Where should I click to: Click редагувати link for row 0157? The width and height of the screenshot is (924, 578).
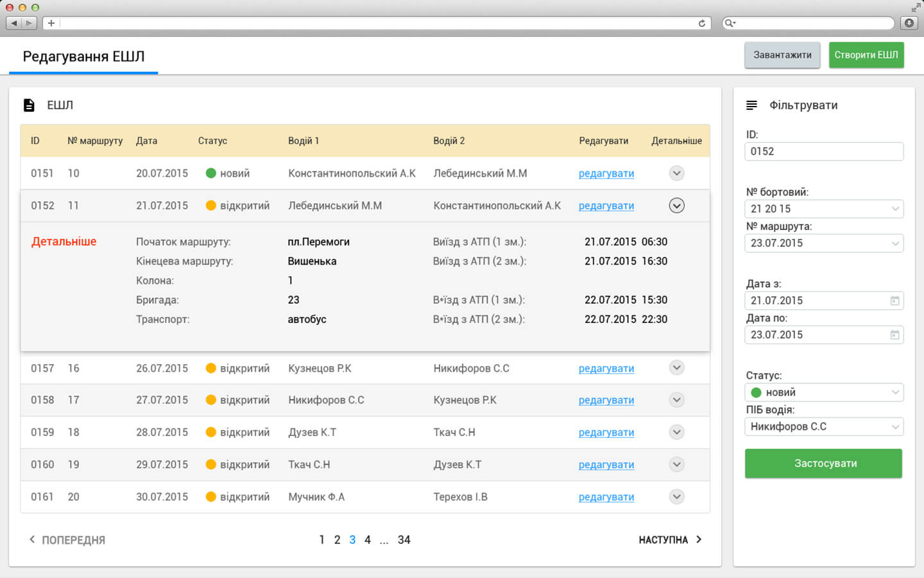606,368
